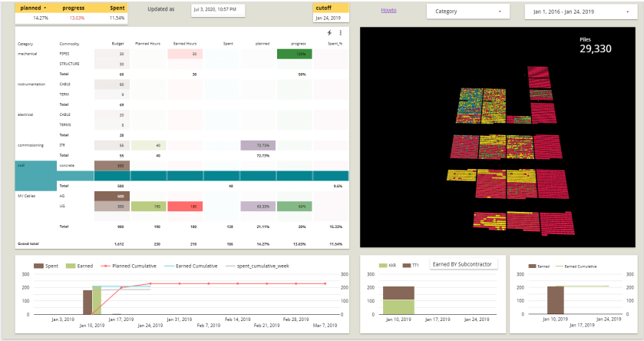Click the Howto link

point(388,10)
